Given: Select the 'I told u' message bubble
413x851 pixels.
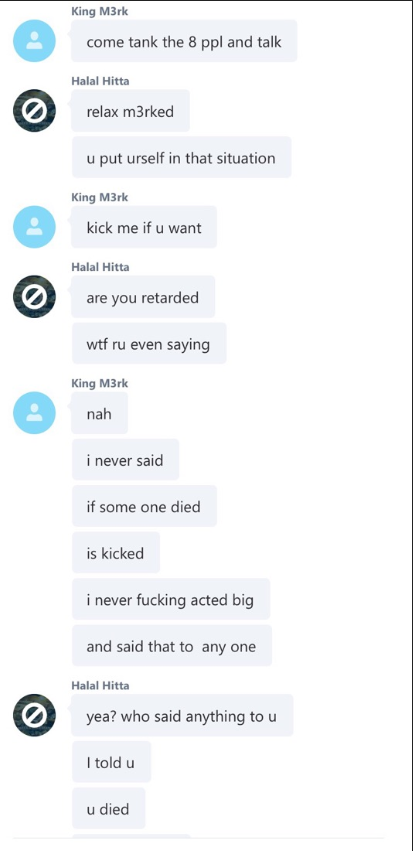Looking at the screenshot, I should click(111, 762).
